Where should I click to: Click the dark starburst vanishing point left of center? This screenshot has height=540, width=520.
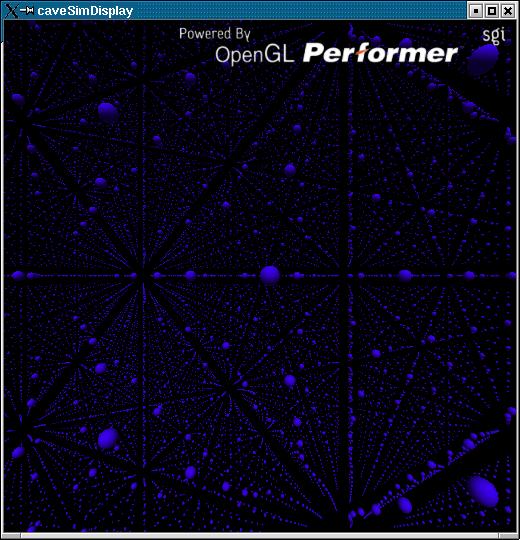(x=141, y=276)
